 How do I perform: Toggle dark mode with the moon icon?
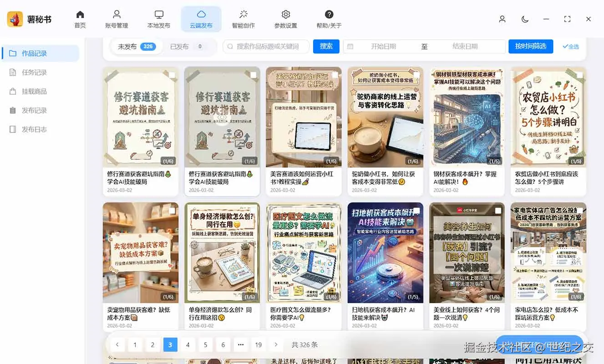(524, 19)
